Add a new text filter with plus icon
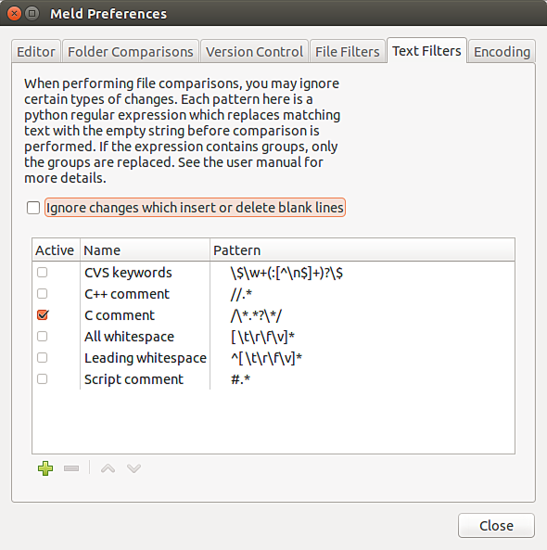This screenshot has height=550, width=547. tap(45, 468)
